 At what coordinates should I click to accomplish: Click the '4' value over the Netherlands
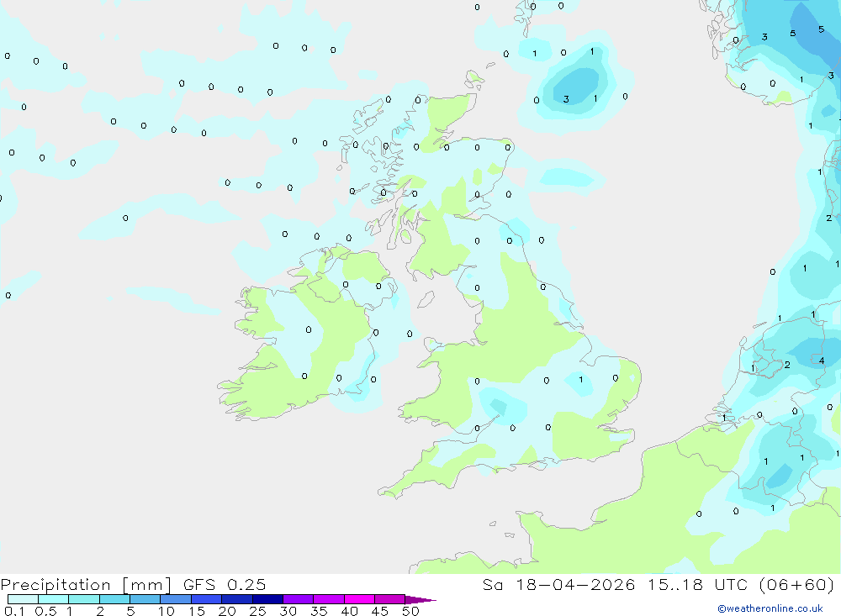click(821, 361)
